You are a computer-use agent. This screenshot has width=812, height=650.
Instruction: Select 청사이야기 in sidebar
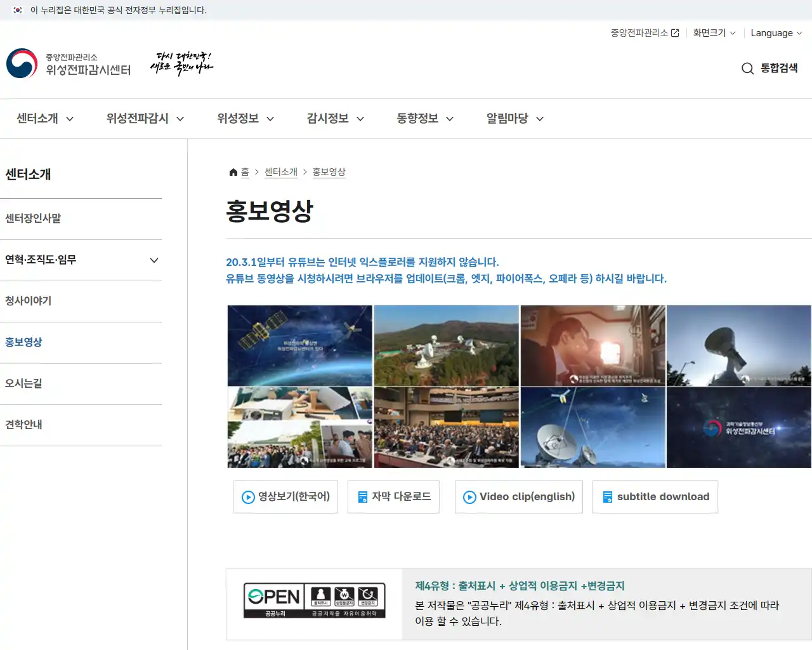(x=81, y=301)
